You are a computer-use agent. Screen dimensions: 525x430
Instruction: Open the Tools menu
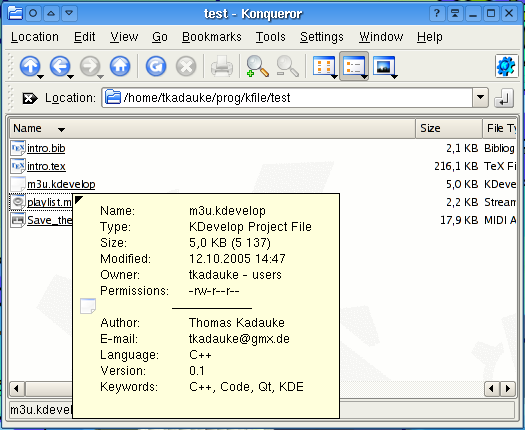(x=271, y=37)
